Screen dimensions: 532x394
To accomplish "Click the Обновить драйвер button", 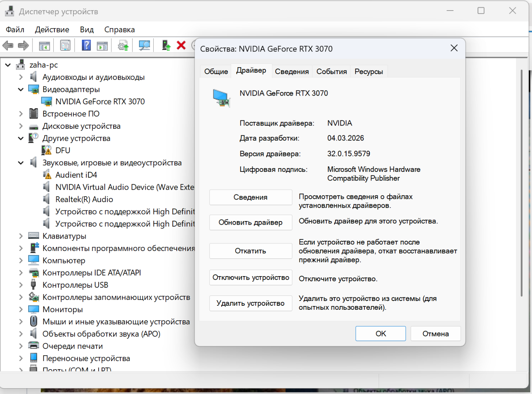I will pos(250,223).
